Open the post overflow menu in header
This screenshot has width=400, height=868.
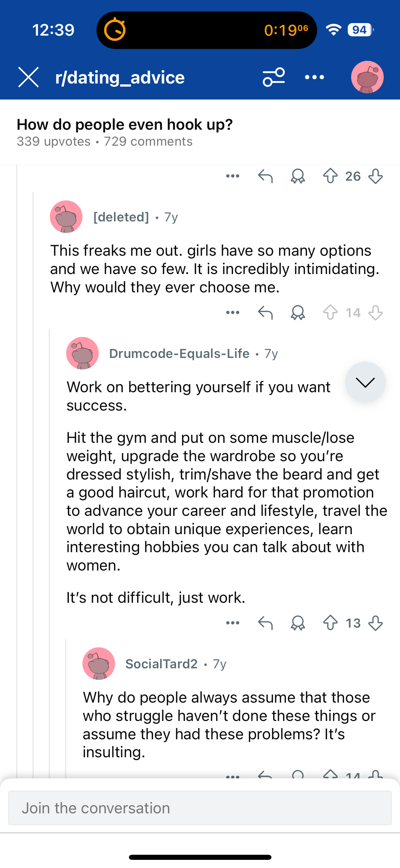[314, 77]
